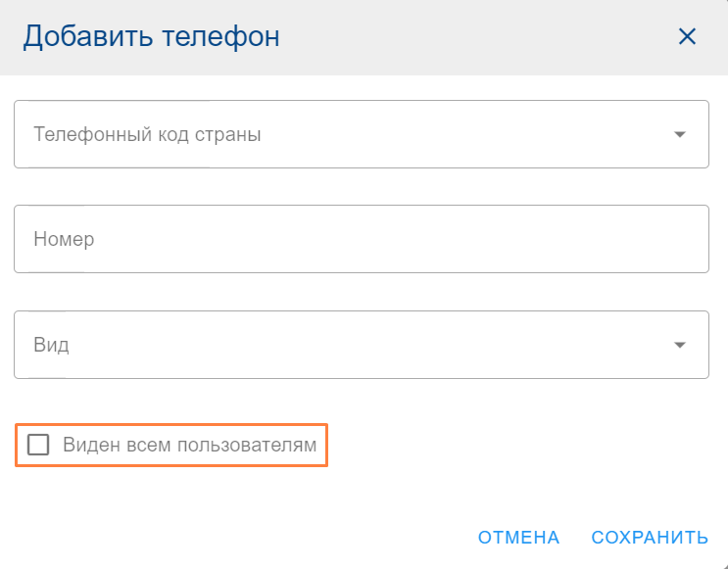The image size is (728, 569).
Task: Tick the Виден всем пользователям checkbox
Action: coord(38,445)
